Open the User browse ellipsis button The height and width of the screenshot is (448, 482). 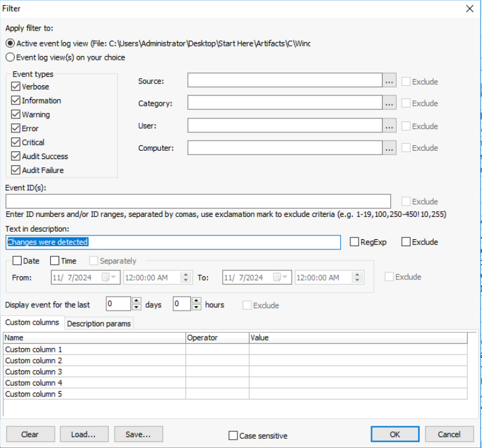click(x=389, y=125)
